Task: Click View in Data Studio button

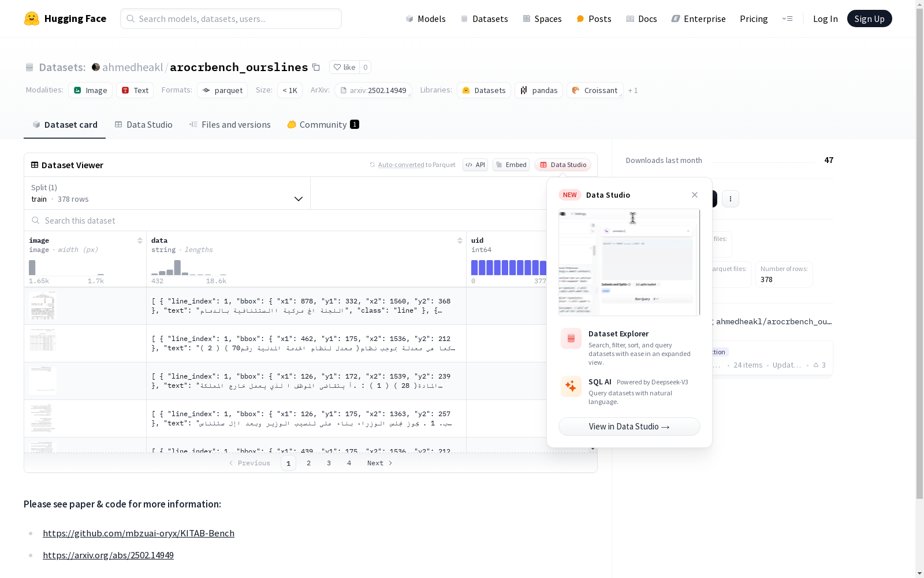Action: tap(629, 427)
